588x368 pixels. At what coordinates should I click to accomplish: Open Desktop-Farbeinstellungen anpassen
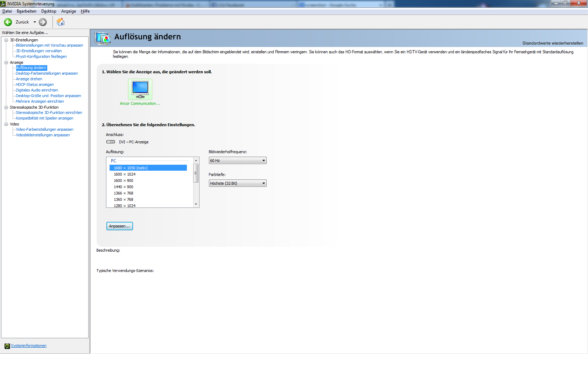(47, 73)
